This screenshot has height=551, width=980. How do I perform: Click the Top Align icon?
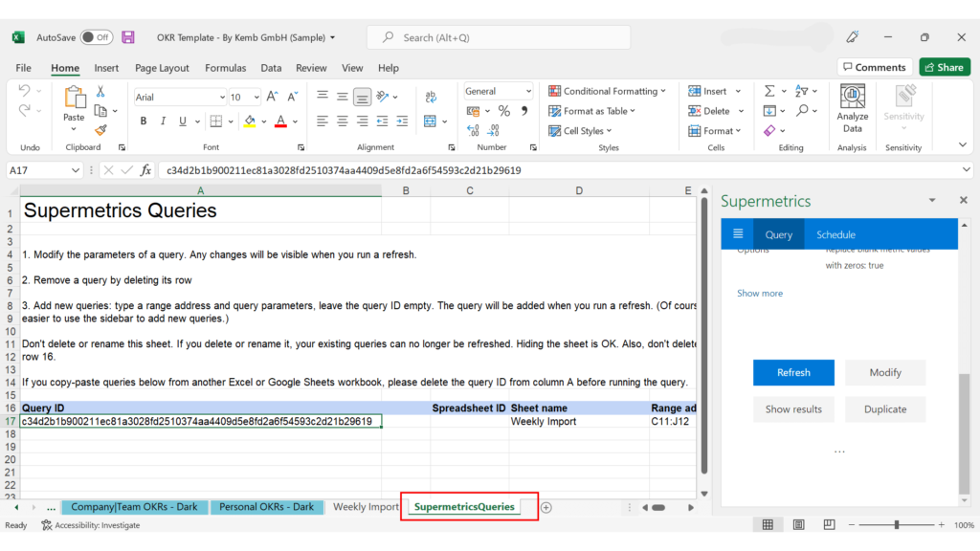(323, 96)
